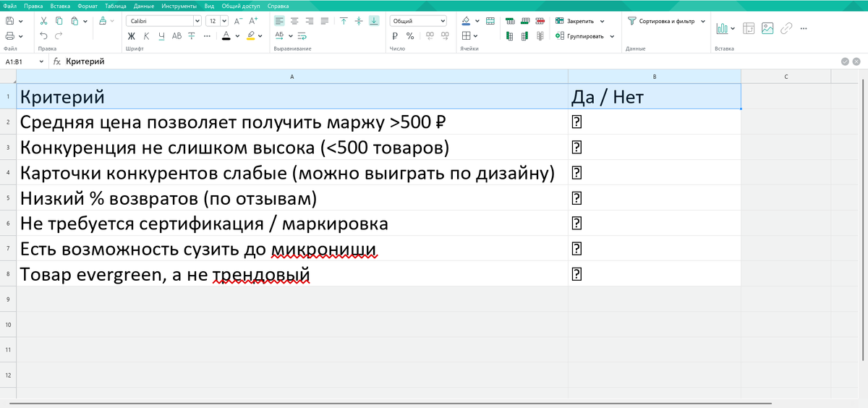Open the Общий доступ menu

[x=242, y=5]
